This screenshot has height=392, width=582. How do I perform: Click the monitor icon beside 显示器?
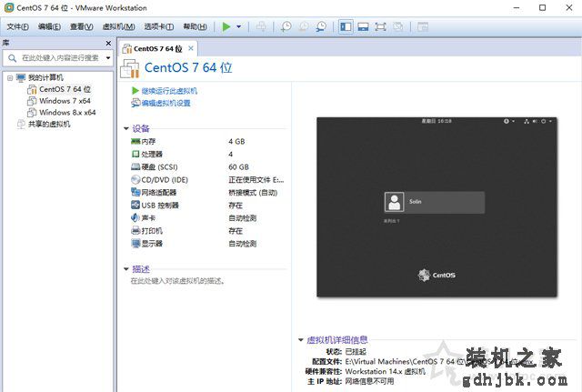pos(135,244)
